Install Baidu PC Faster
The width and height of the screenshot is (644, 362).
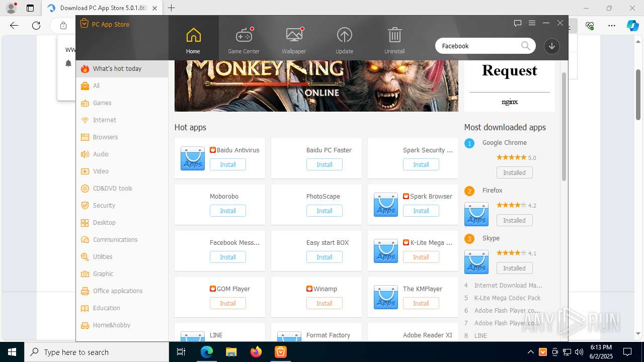click(x=325, y=164)
